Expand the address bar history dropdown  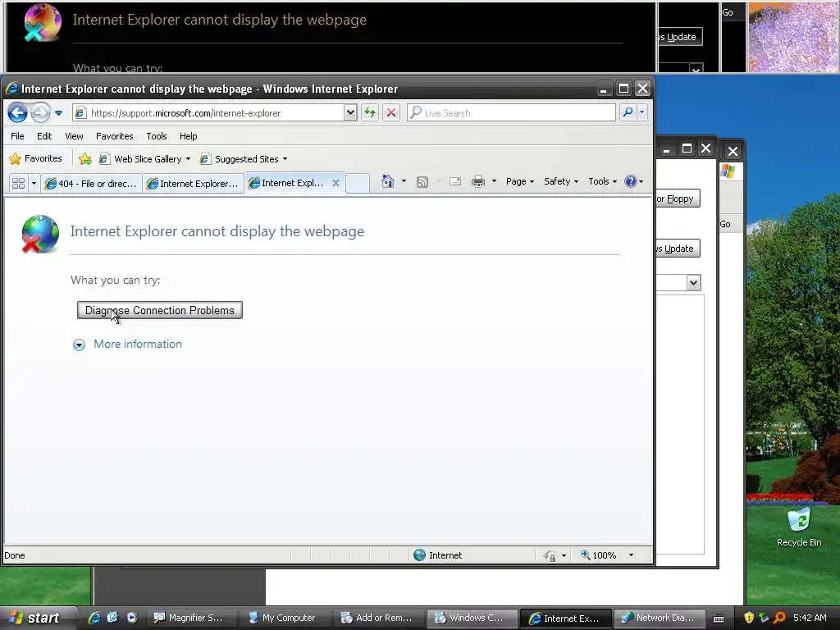point(350,113)
